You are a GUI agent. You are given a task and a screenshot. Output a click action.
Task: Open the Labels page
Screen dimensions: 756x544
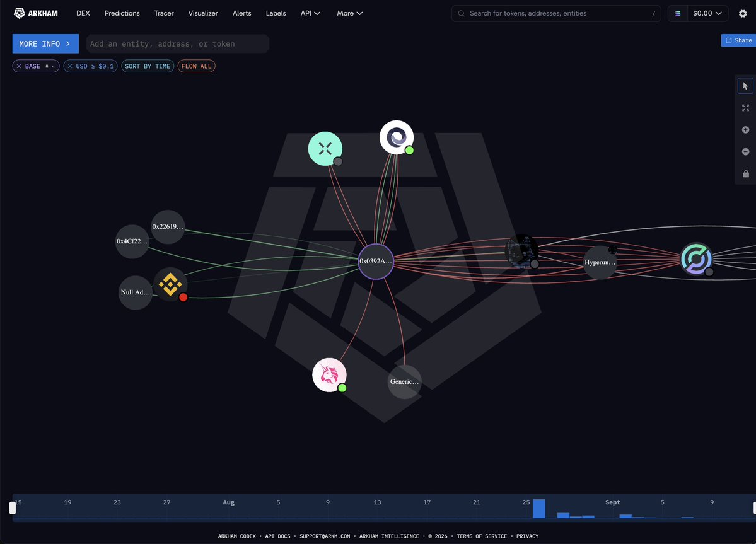276,13
